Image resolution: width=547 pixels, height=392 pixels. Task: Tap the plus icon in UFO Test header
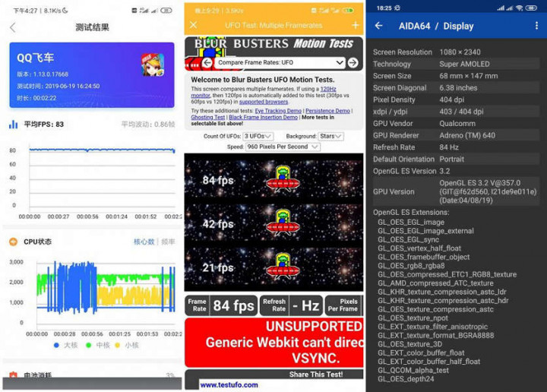(356, 25)
